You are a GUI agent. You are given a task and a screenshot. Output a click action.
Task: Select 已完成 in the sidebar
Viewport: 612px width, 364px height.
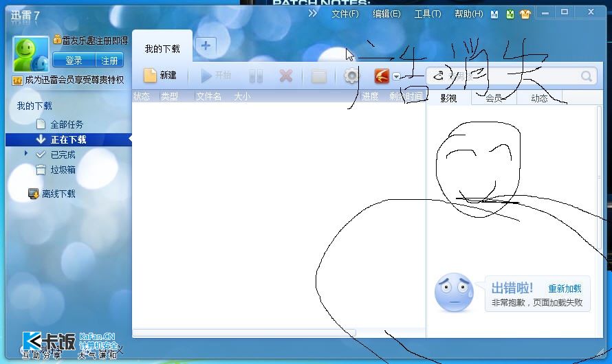click(x=63, y=155)
